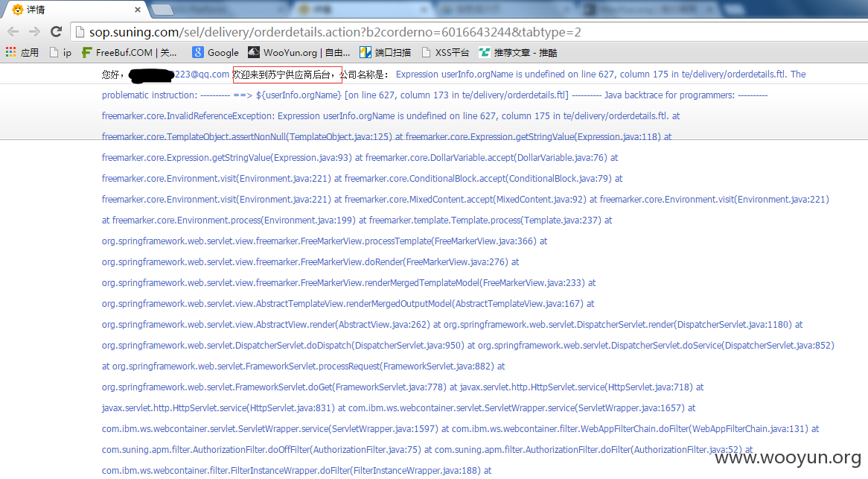Click the ConditionalBlock.accept stack trace text
The image size is (868, 479).
tap(478, 179)
